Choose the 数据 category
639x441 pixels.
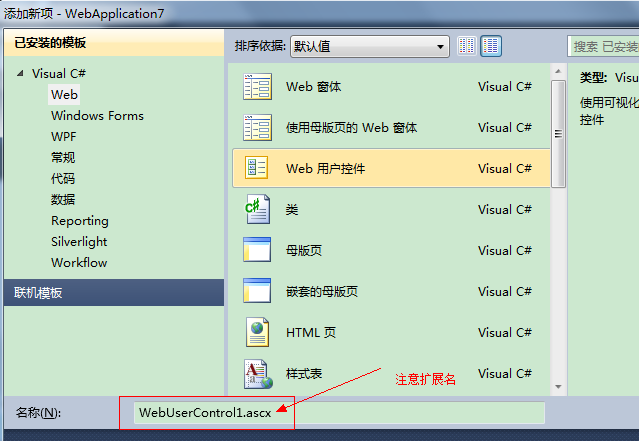63,200
